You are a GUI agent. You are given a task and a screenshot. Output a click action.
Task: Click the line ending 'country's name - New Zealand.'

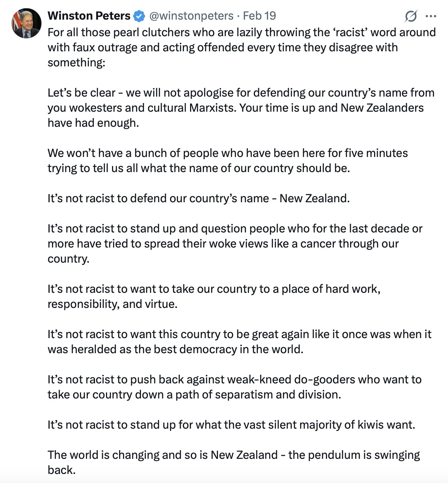click(198, 198)
